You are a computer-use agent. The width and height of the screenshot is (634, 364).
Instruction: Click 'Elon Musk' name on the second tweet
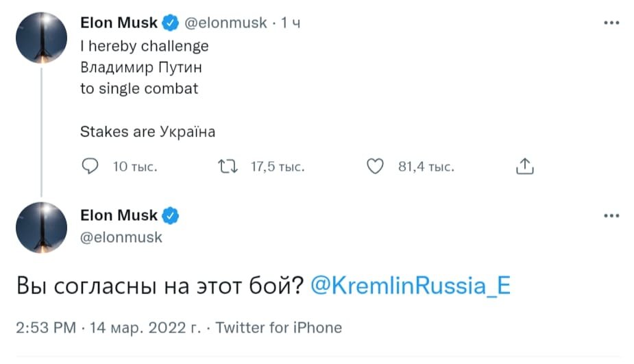tap(119, 216)
